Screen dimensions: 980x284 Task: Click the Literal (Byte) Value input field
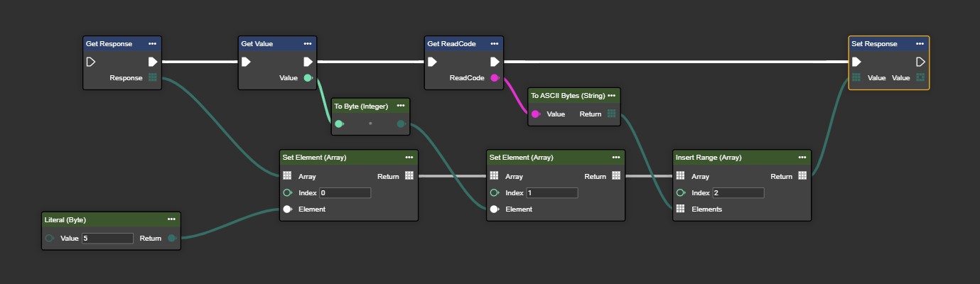point(107,239)
